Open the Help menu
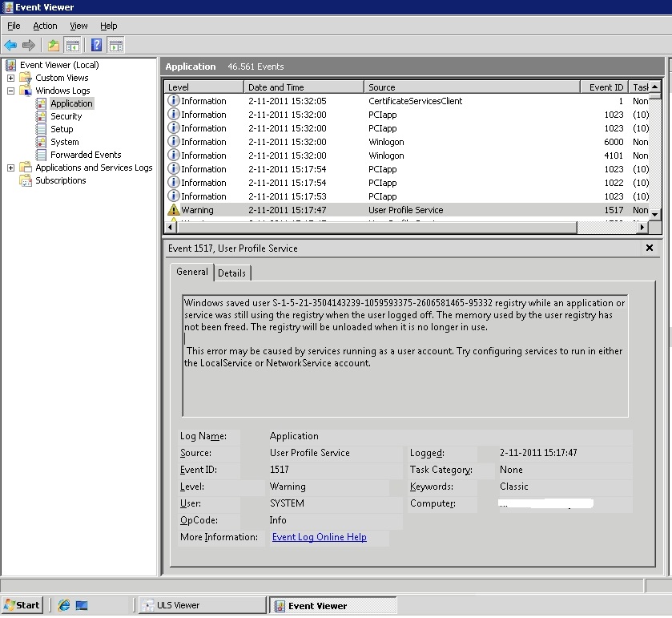The width and height of the screenshot is (672, 618). click(x=108, y=26)
